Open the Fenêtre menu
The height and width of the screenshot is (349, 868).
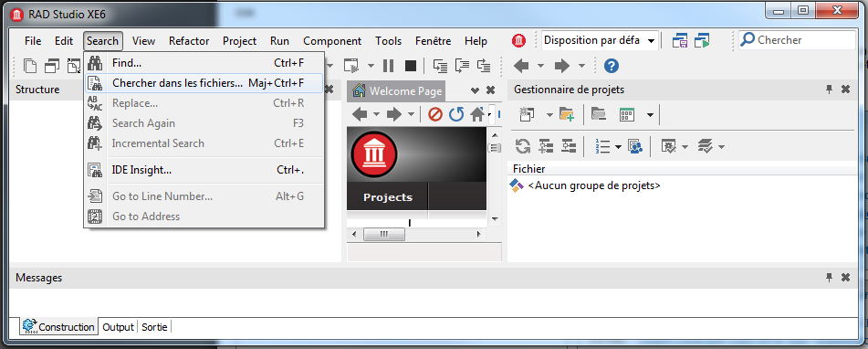(433, 41)
